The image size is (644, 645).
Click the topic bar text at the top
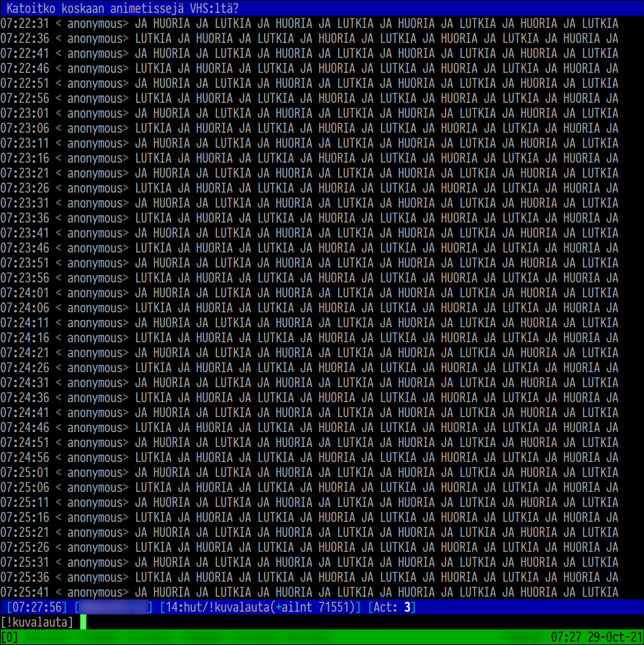126,8
